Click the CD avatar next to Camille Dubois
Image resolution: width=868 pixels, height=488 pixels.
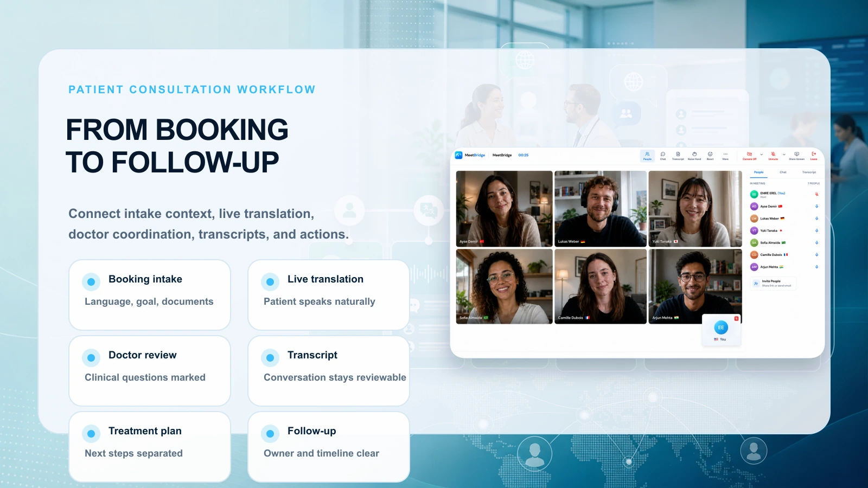click(x=754, y=255)
